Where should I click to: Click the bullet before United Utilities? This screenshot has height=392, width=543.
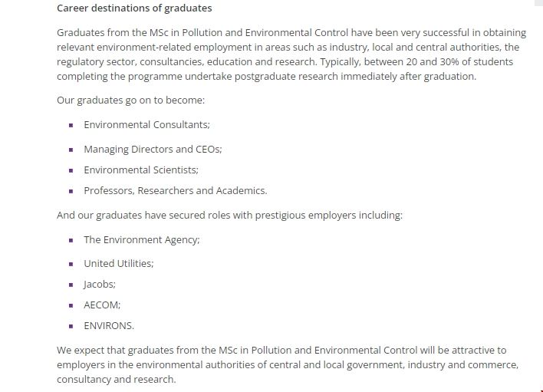click(71, 264)
